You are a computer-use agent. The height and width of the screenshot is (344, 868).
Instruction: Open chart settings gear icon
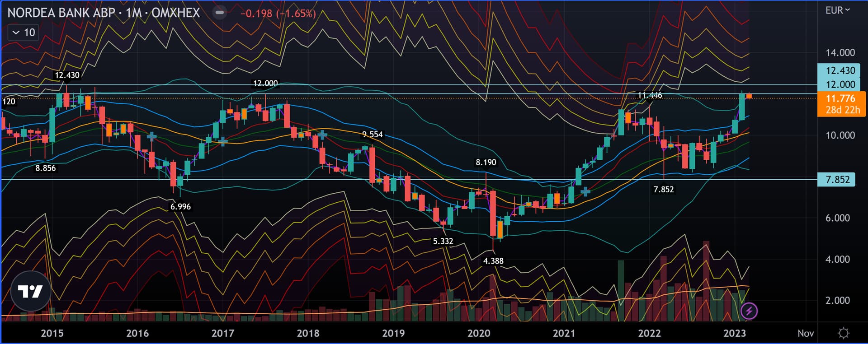coord(843,333)
